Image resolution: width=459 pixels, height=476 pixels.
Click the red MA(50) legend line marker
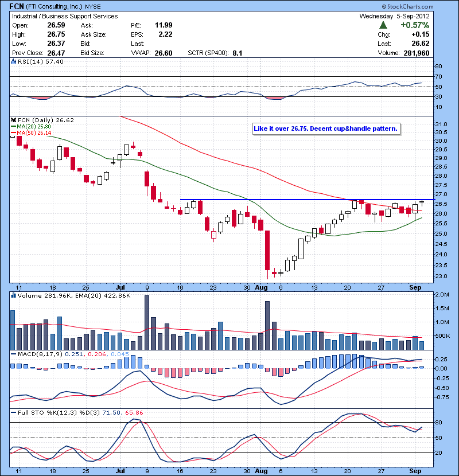point(13,133)
